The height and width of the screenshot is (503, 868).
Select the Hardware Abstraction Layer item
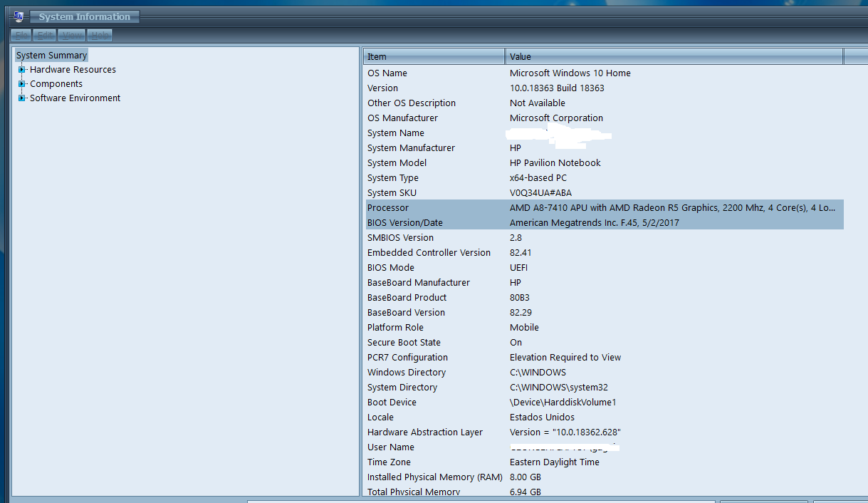point(425,432)
